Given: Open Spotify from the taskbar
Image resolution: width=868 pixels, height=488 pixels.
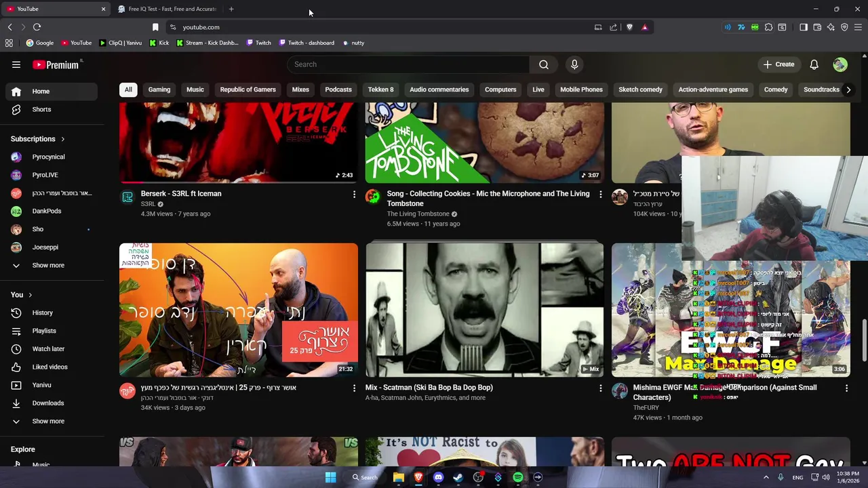Looking at the screenshot, I should pos(518,477).
